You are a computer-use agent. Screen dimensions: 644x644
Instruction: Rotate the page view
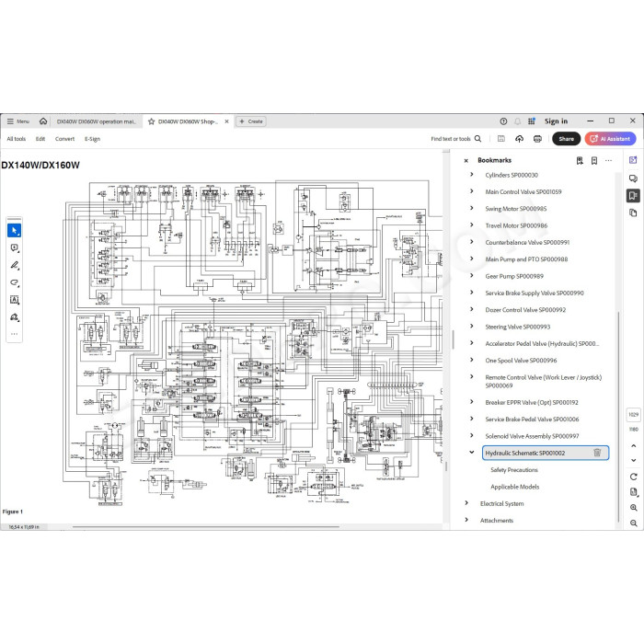pos(633,477)
